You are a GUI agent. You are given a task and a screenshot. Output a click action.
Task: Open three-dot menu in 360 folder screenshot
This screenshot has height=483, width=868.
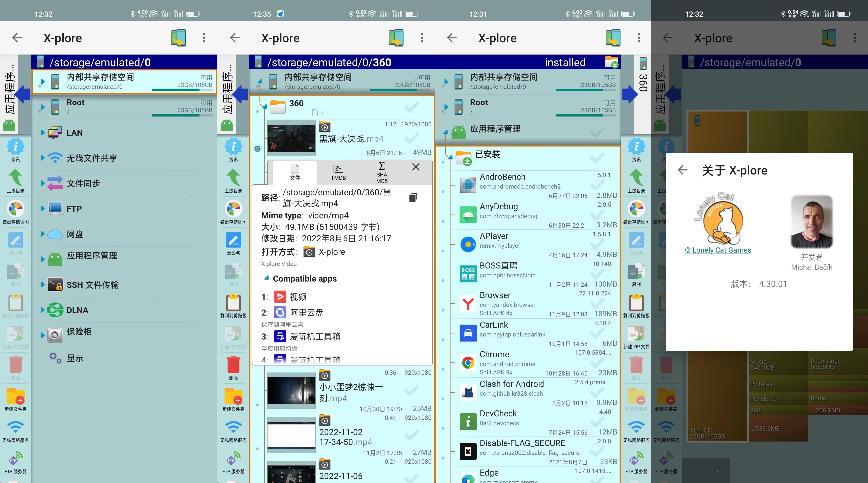click(422, 38)
